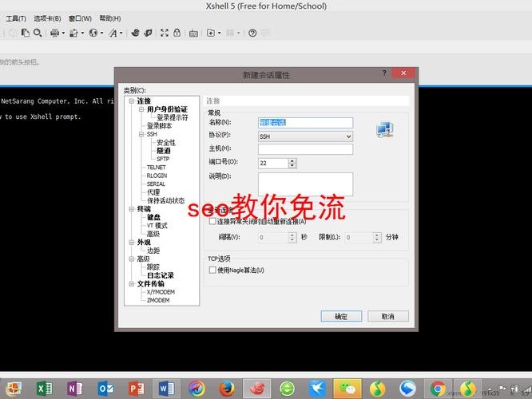This screenshot has width=532, height=399.
Task: Select 键盘 in category tree
Action: coord(153,217)
